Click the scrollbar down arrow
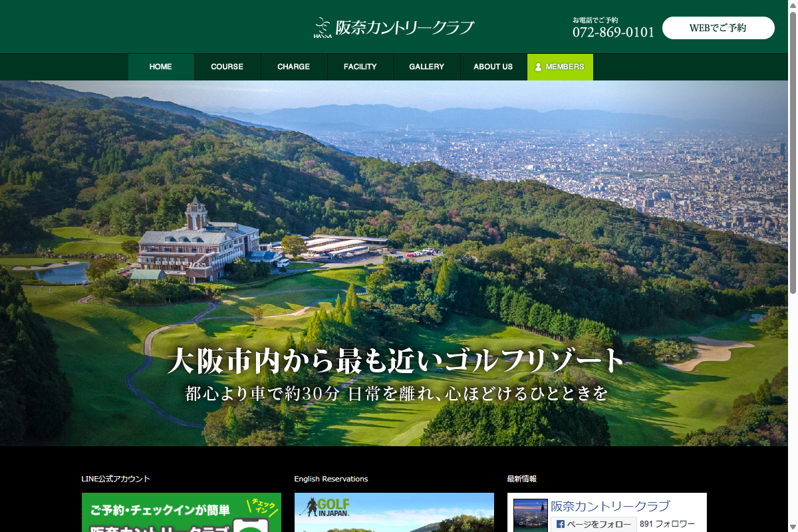The height and width of the screenshot is (532, 798). point(793,527)
